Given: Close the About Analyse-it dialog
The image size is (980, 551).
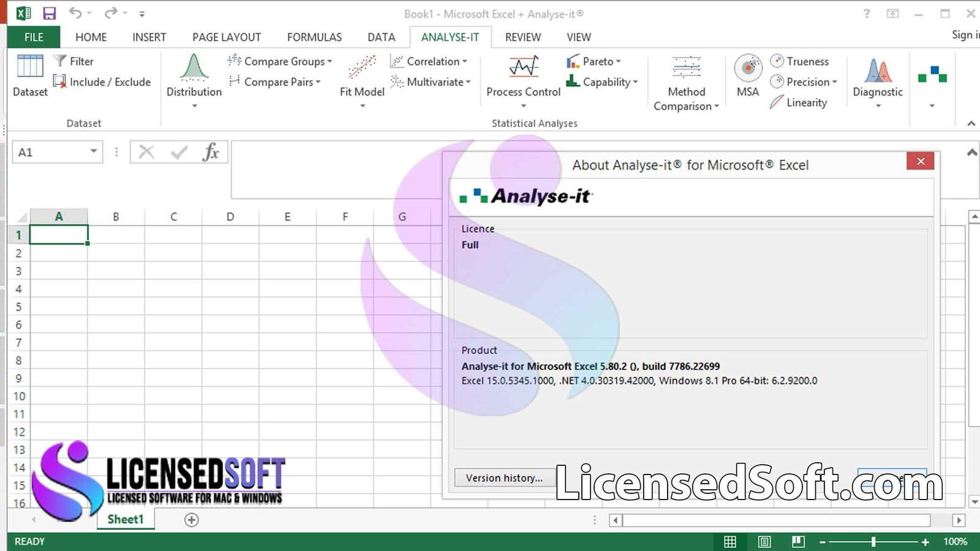Looking at the screenshot, I should pyautogui.click(x=920, y=161).
